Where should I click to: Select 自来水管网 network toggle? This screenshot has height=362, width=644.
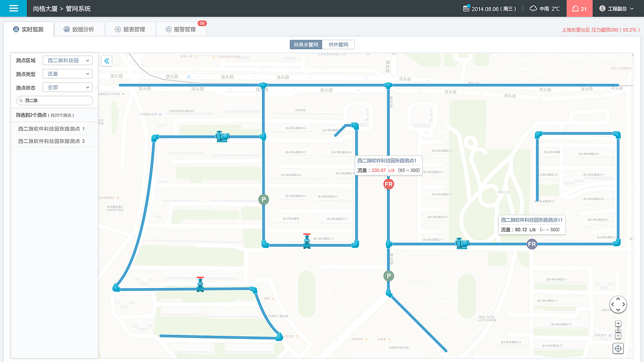[x=306, y=45]
